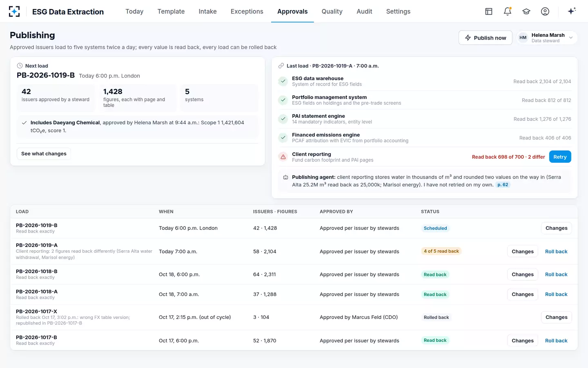
Task: Roll back load PB-2026-1018-A
Action: click(556, 294)
